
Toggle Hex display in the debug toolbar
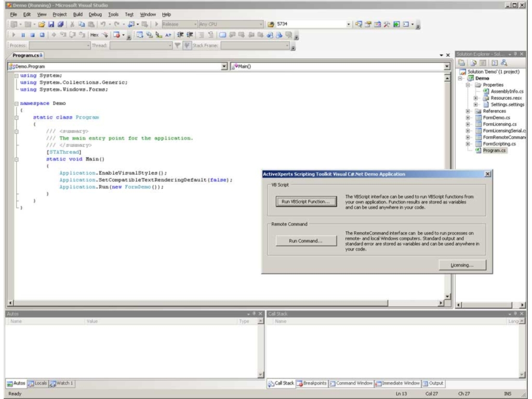click(x=95, y=35)
